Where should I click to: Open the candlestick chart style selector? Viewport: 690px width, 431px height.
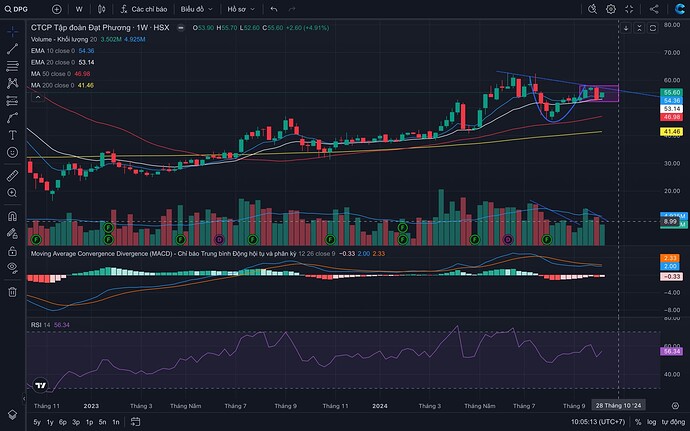coord(101,9)
